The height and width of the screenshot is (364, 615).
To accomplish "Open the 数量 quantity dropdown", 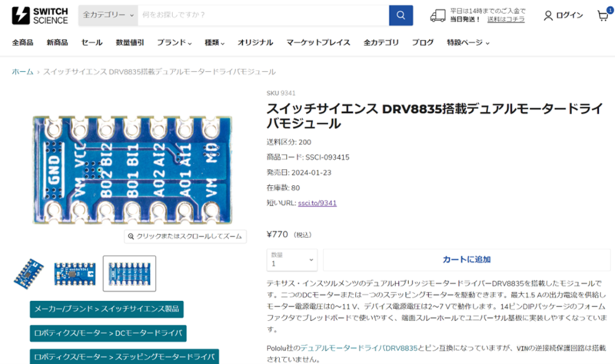I will pyautogui.click(x=292, y=260).
